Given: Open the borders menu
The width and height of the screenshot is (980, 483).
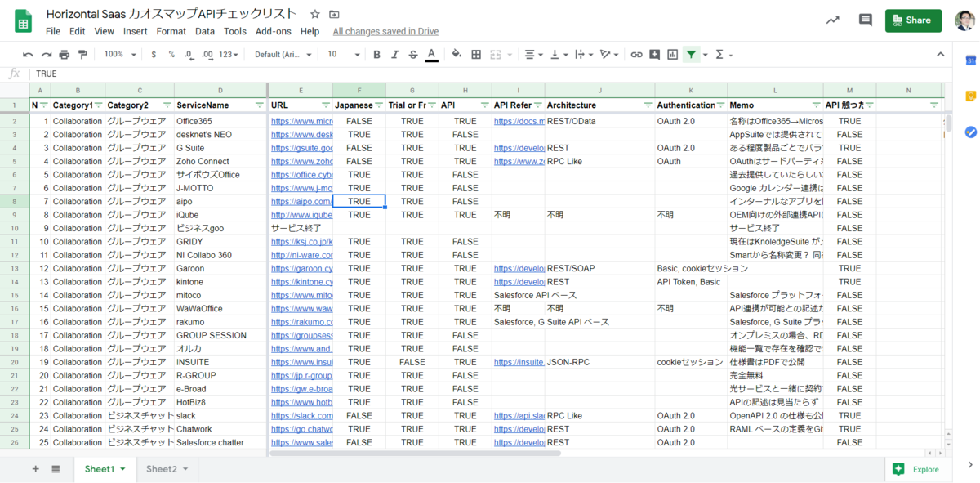Looking at the screenshot, I should pos(476,55).
